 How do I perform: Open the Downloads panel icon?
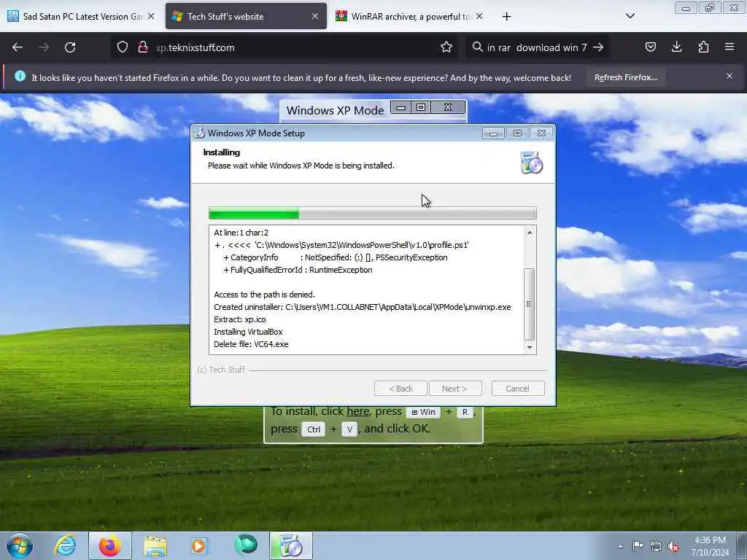(676, 47)
